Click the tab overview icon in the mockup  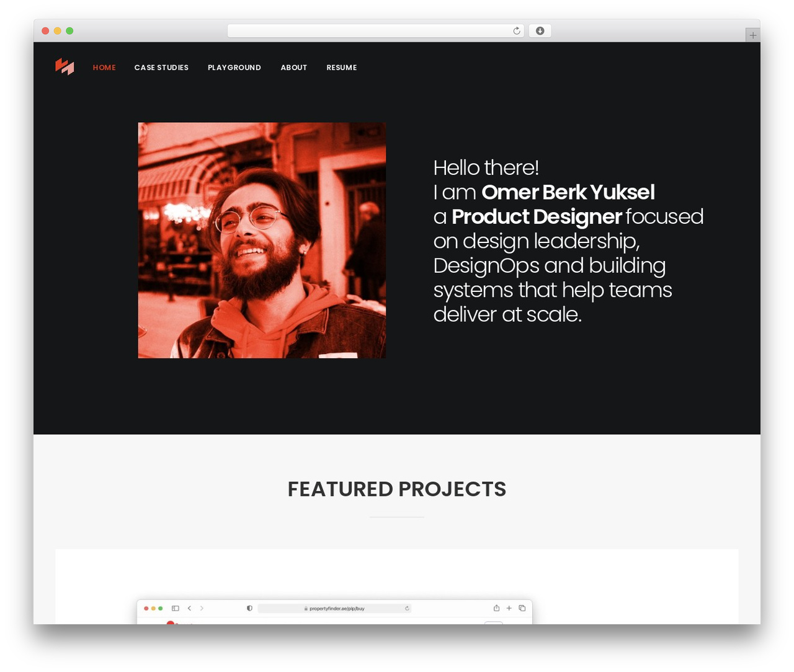(x=522, y=608)
